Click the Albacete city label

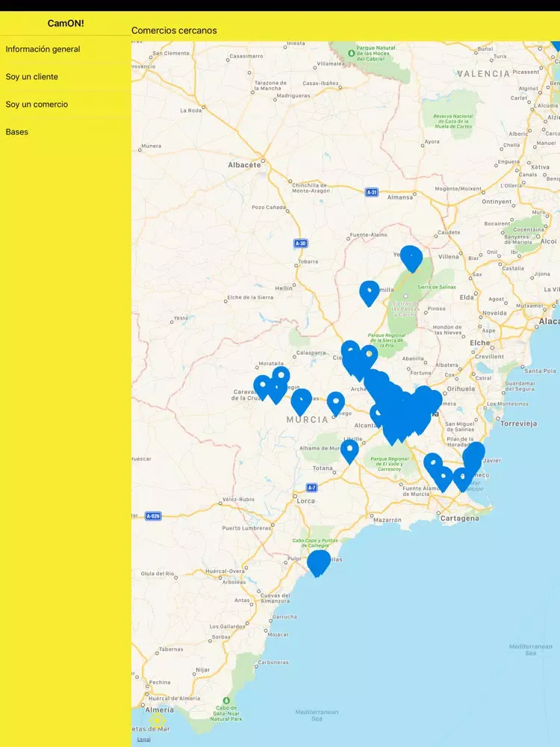click(244, 165)
